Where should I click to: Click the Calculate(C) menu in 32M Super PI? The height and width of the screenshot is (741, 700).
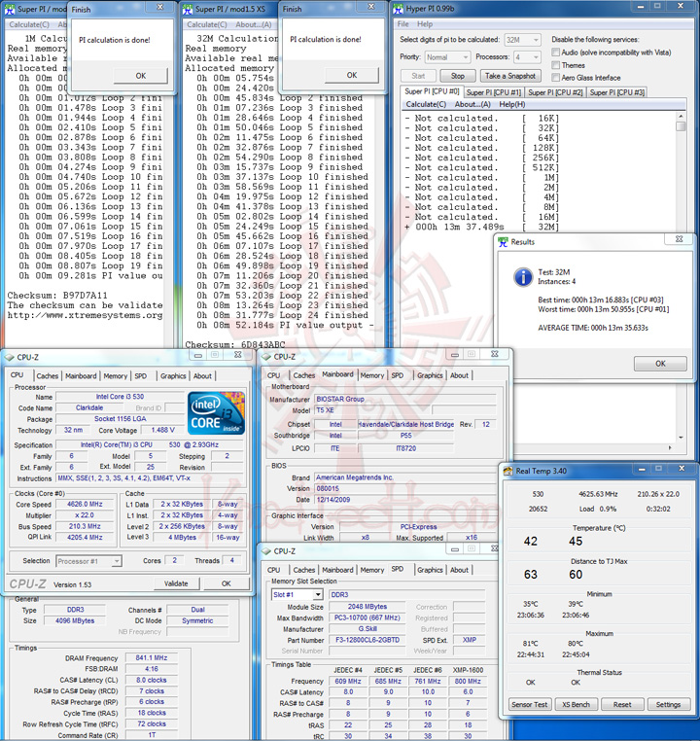click(206, 24)
